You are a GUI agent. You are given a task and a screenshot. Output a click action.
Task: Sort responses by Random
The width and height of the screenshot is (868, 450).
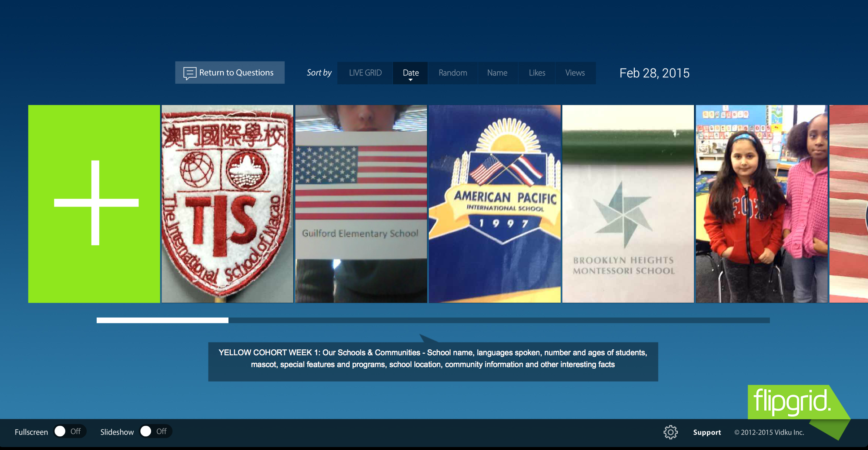[x=453, y=73]
